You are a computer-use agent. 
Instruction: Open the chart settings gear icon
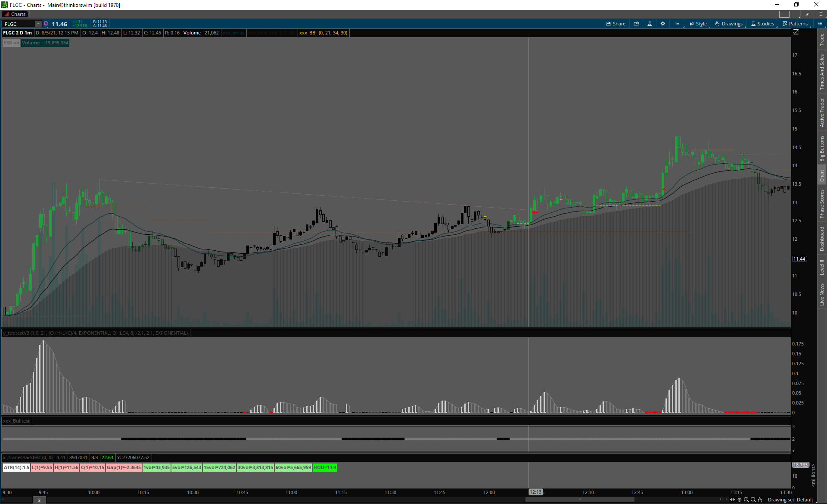pos(663,24)
